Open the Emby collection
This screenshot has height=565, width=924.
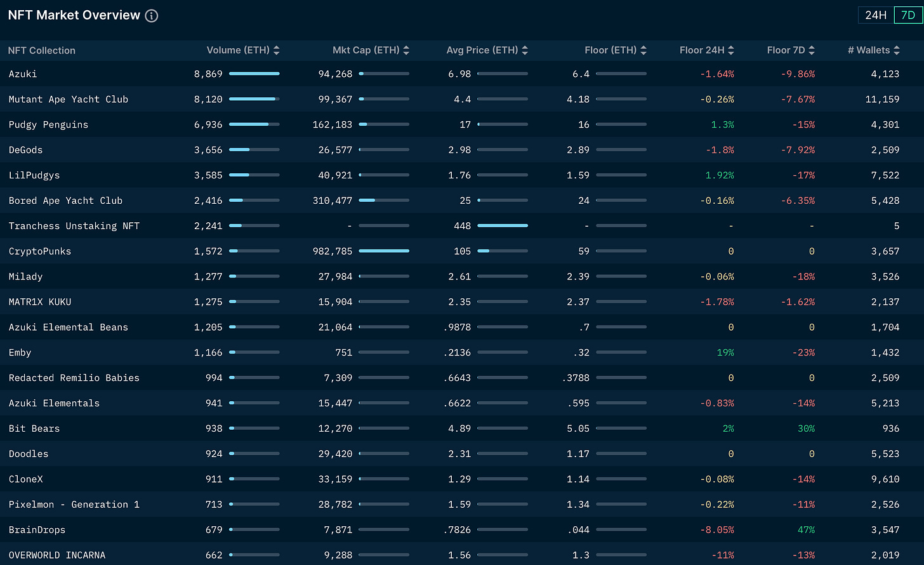tap(20, 352)
